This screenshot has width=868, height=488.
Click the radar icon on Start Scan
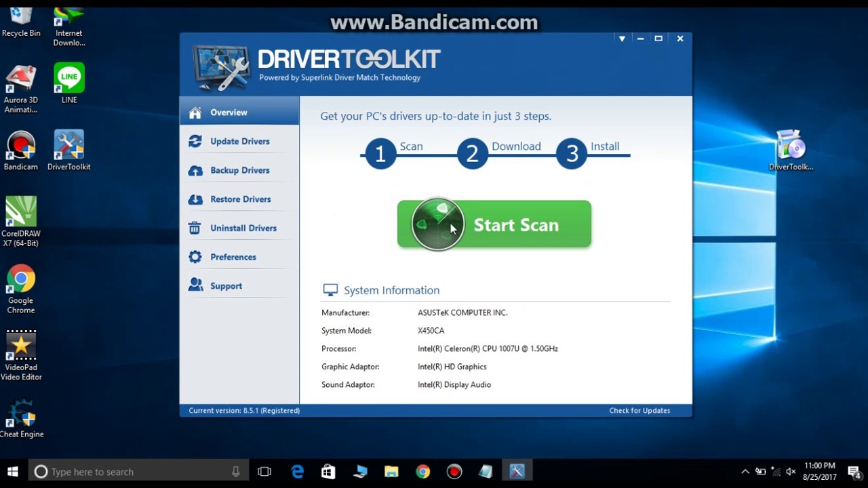(437, 224)
